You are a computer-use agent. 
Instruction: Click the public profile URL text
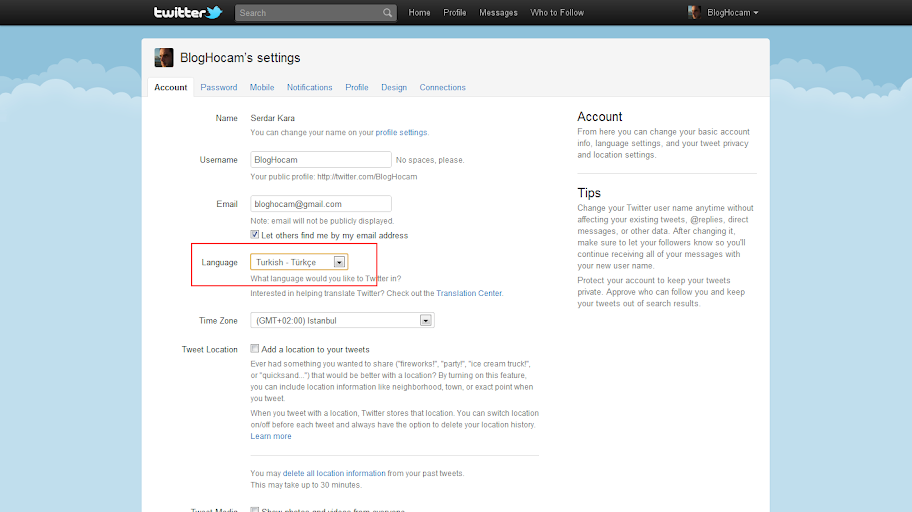367,177
